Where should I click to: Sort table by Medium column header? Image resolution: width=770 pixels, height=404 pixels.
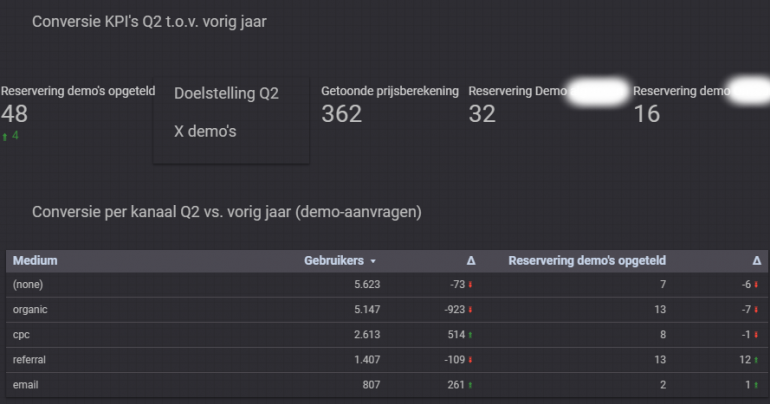(35, 260)
